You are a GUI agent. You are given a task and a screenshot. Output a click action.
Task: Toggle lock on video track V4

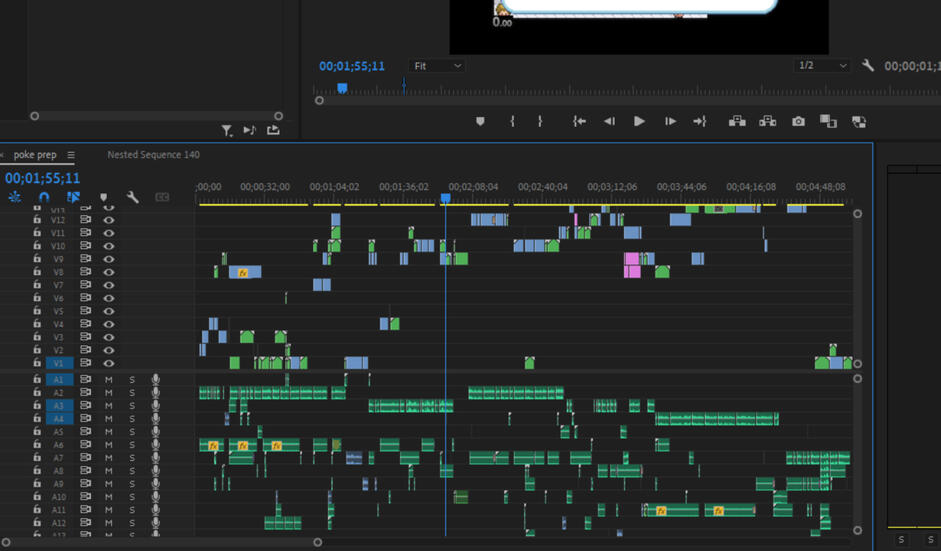pos(37,324)
